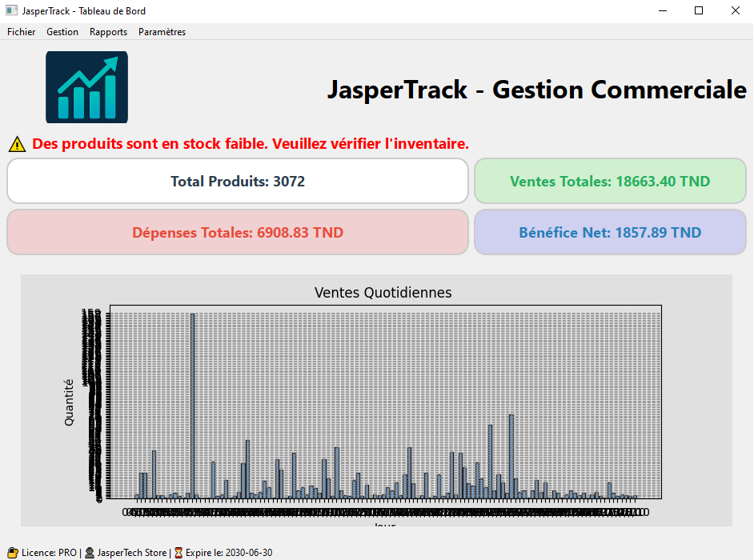The image size is (754, 560).
Task: Click the Expire le: 2030-06-30 text
Action: [229, 553]
